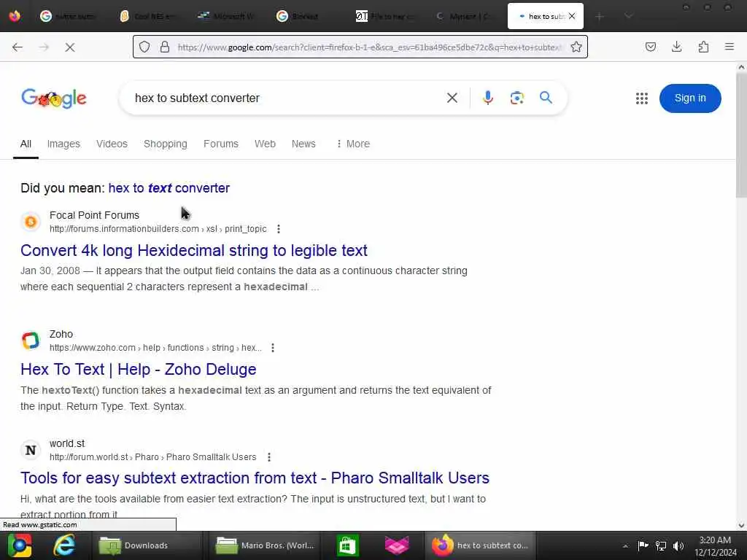Switch to the Myrient browser tab
The image size is (747, 560).
[465, 16]
